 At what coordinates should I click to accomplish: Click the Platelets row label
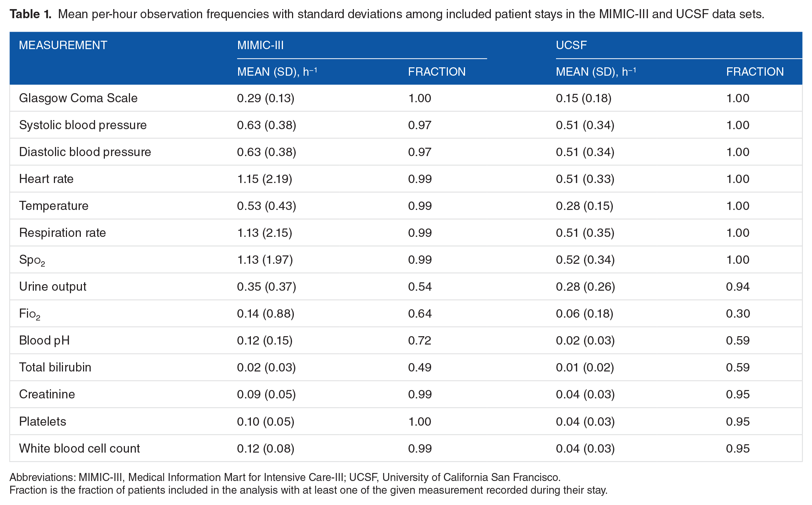pyautogui.click(x=43, y=421)
